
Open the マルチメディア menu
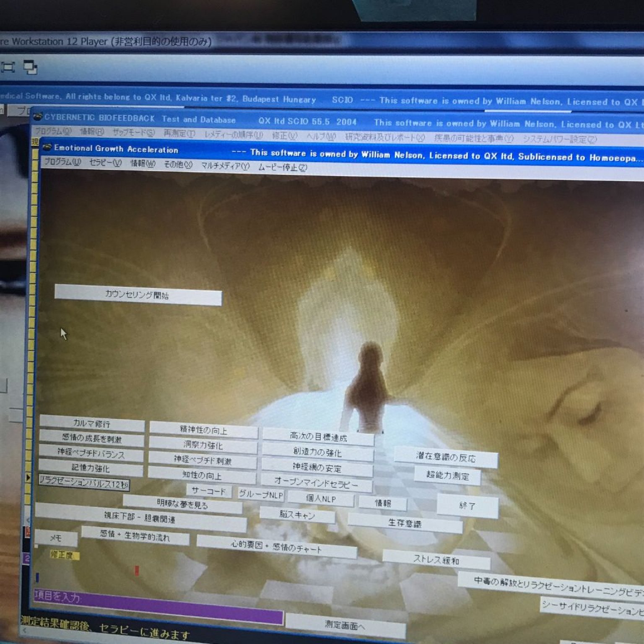pos(225,166)
